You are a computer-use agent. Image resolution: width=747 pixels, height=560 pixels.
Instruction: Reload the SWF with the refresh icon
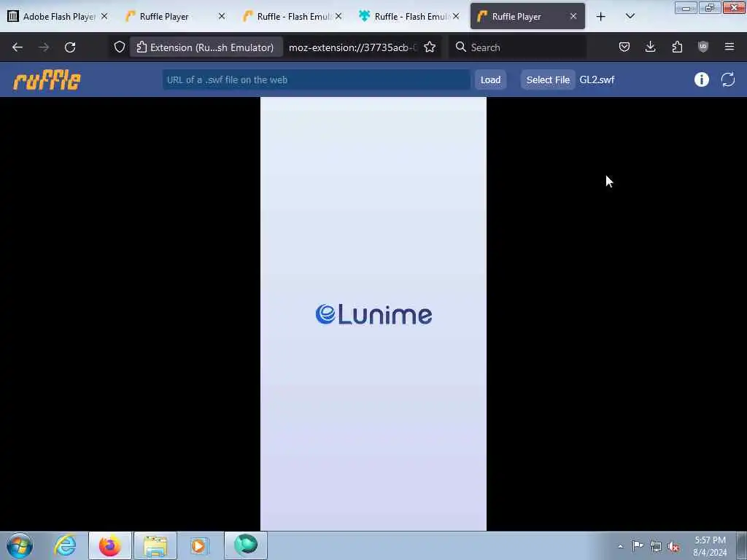tap(728, 79)
